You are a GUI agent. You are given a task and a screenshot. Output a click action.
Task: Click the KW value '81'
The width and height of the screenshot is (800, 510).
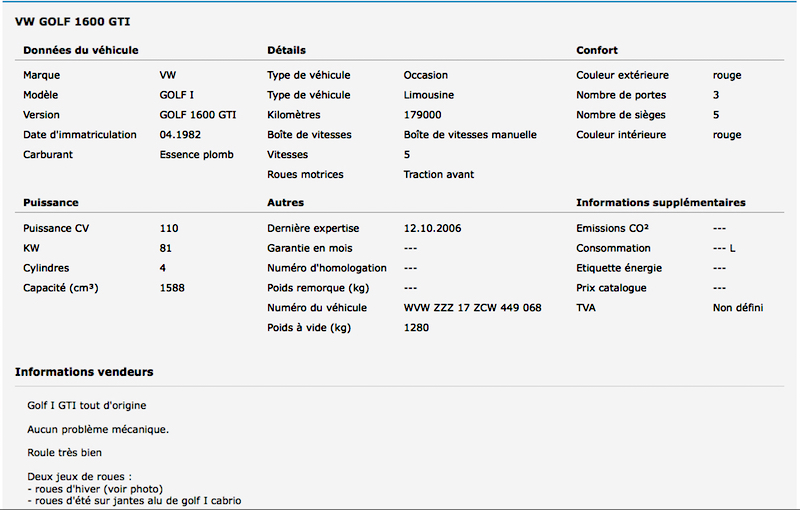165,248
